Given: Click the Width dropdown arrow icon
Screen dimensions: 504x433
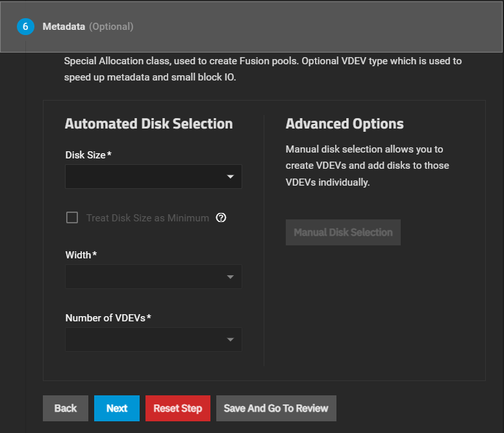Looking at the screenshot, I should (x=230, y=277).
